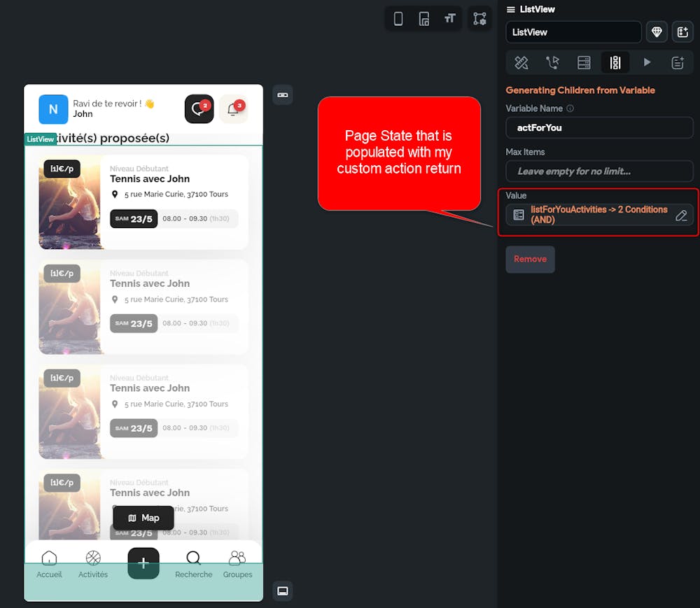Click the first card's Tennis avec John title
The image size is (700, 608).
pyautogui.click(x=150, y=179)
